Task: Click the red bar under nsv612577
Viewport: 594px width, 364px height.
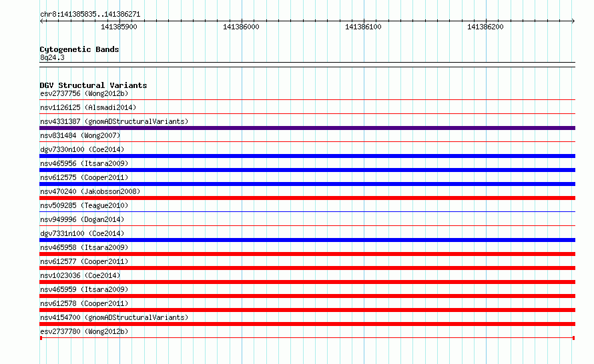Action: (307, 268)
